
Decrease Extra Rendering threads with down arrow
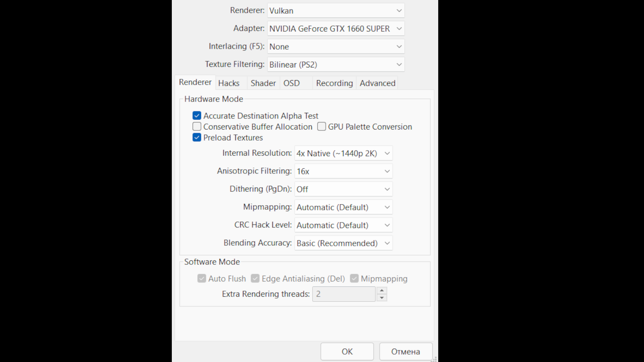(382, 298)
